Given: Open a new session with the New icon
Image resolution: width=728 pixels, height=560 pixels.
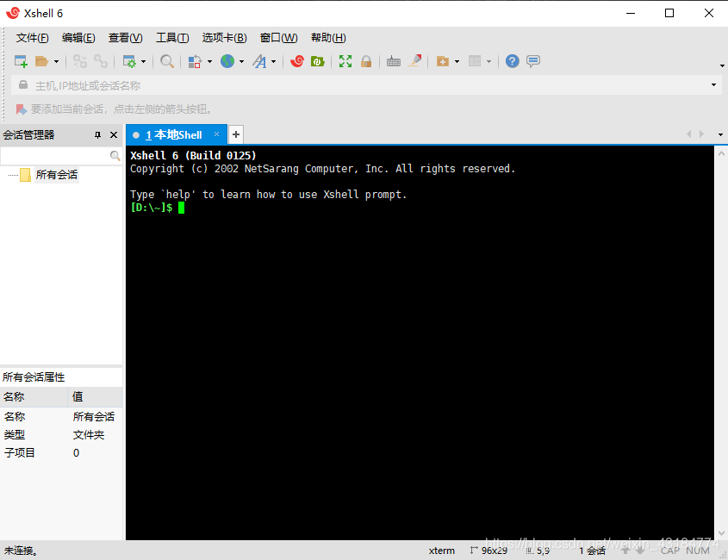Looking at the screenshot, I should pos(19,61).
